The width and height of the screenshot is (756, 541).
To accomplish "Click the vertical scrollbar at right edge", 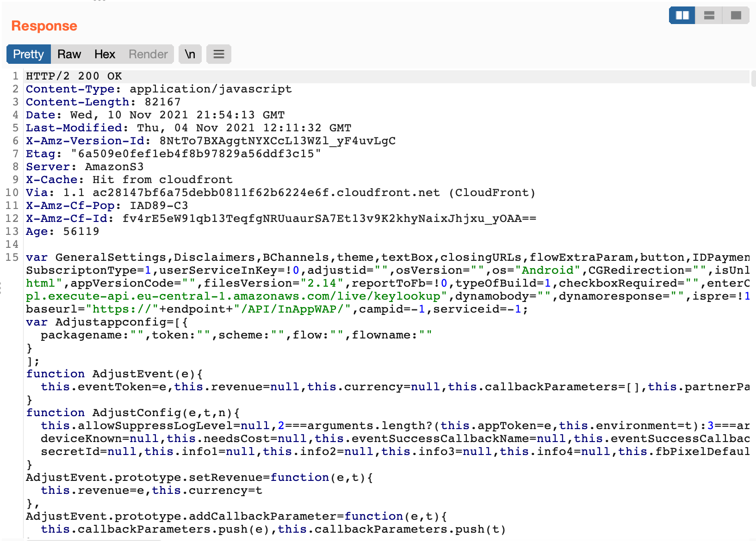I will click(753, 79).
